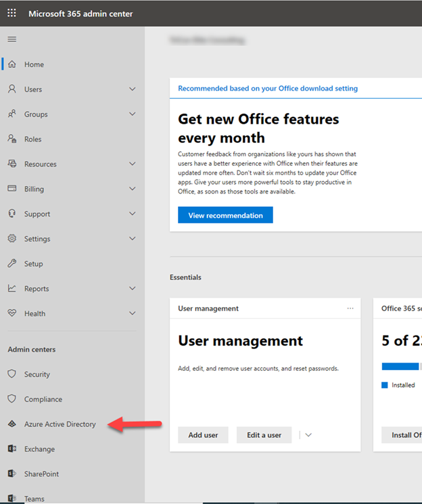Image resolution: width=422 pixels, height=504 pixels.
Task: Click the Roles person-lock icon
Action: point(12,139)
